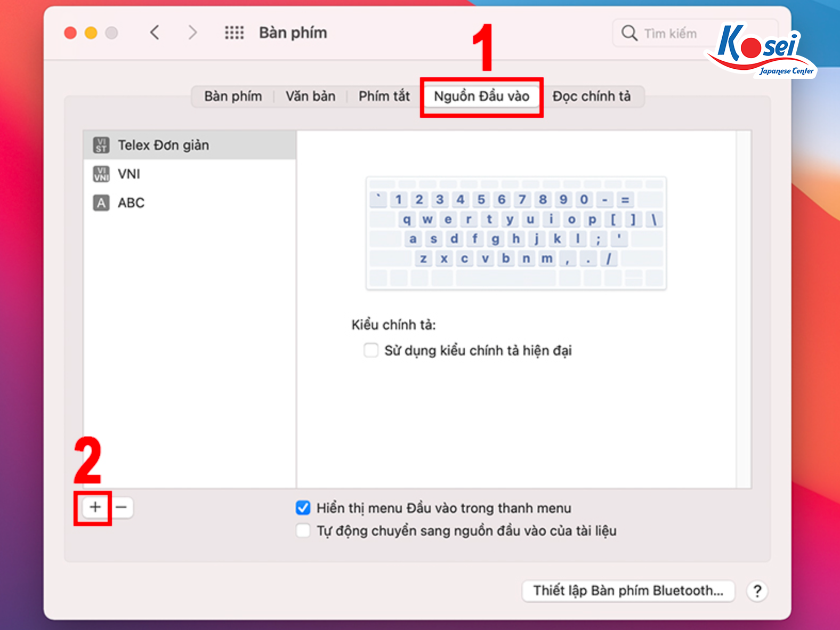Click the help question mark button
840x630 pixels.
tap(757, 591)
